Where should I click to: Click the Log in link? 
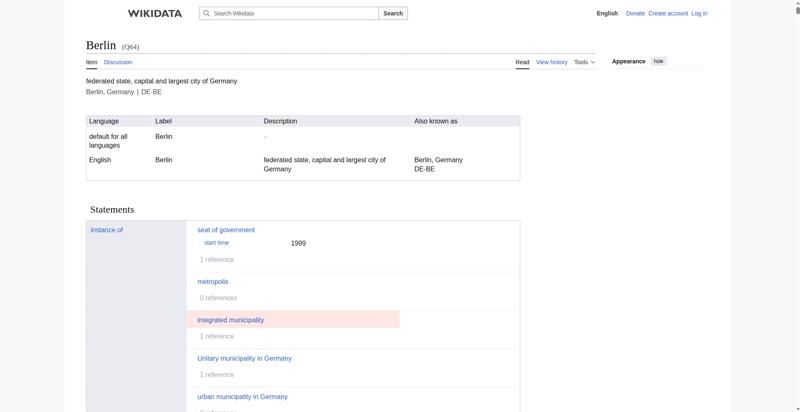(x=699, y=13)
